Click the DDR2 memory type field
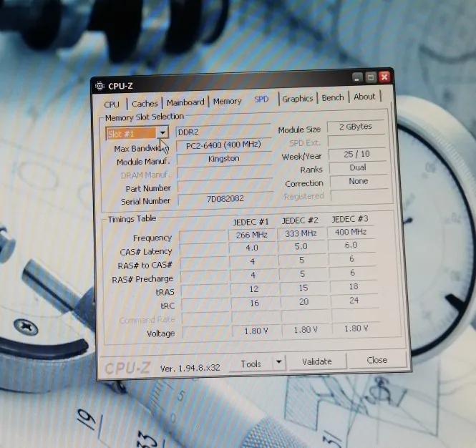The width and height of the screenshot is (476, 448). click(x=223, y=132)
